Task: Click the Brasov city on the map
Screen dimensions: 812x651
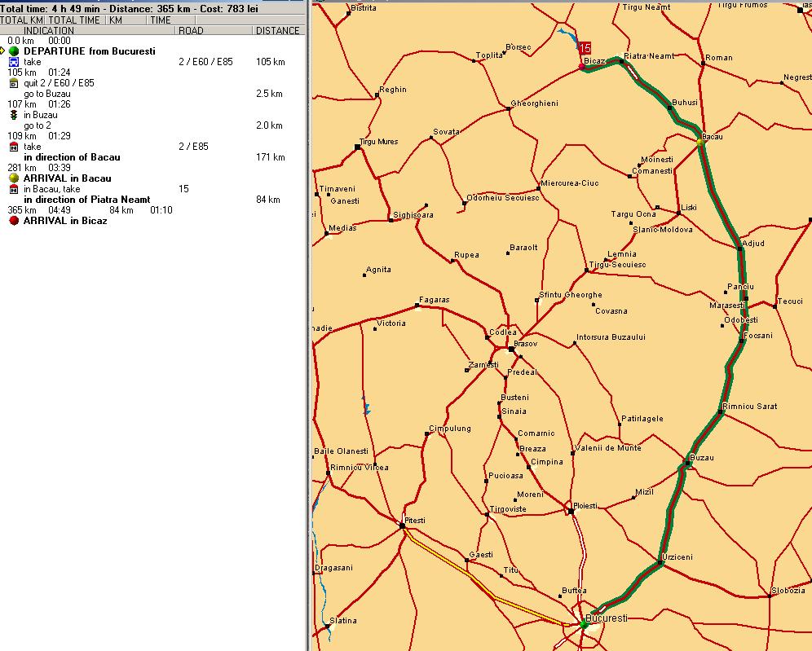Action: click(x=511, y=350)
